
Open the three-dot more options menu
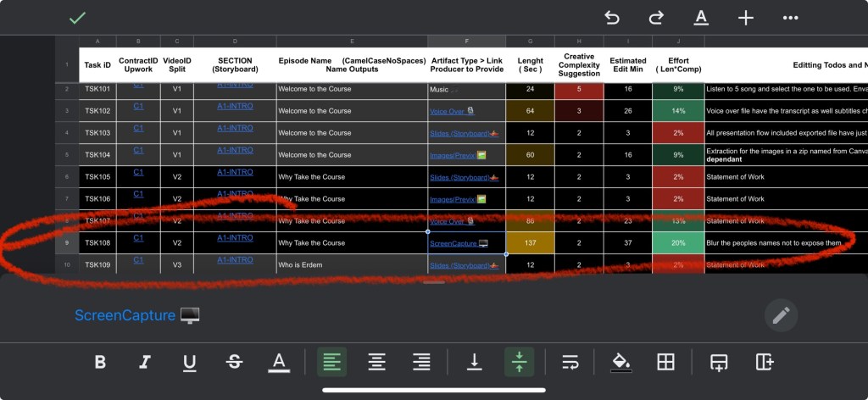pos(791,18)
